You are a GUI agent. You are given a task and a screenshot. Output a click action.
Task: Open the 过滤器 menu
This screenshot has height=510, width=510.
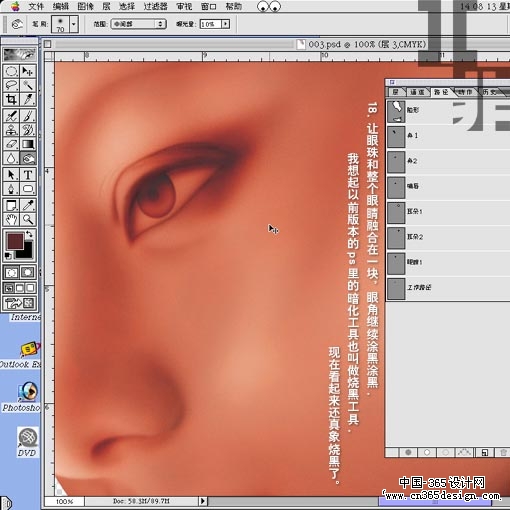tap(155, 6)
